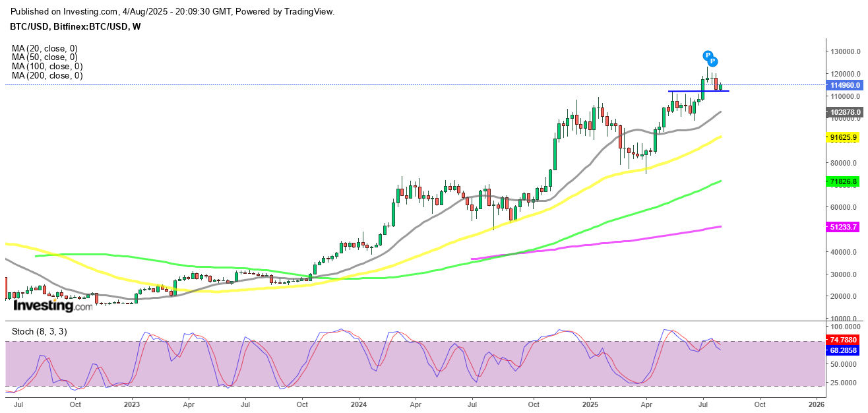Select the gray 102878.0 MA value tag
This screenshot has height=413, width=868.
(844, 112)
